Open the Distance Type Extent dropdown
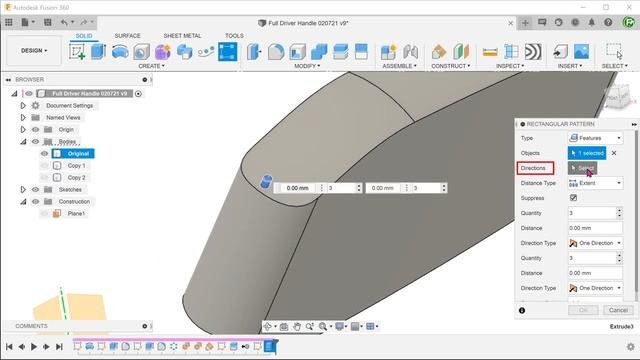Screen dimensions: 640x360 coord(596,183)
